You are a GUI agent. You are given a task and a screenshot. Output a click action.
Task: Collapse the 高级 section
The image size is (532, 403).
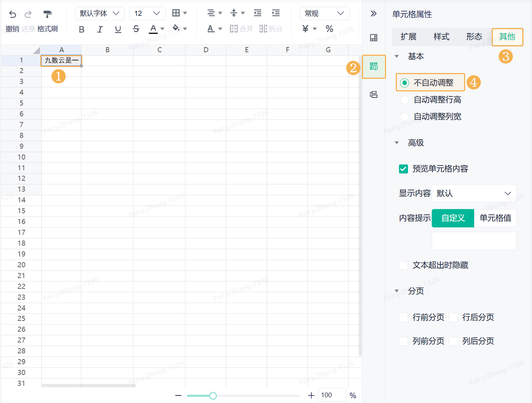point(397,142)
